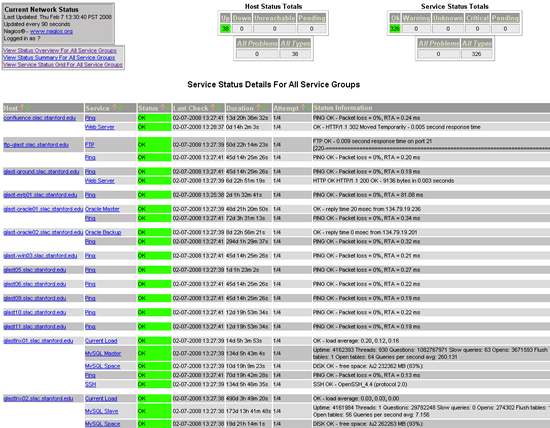
Task: Visit the www.nagios.org link
Action: [51, 31]
